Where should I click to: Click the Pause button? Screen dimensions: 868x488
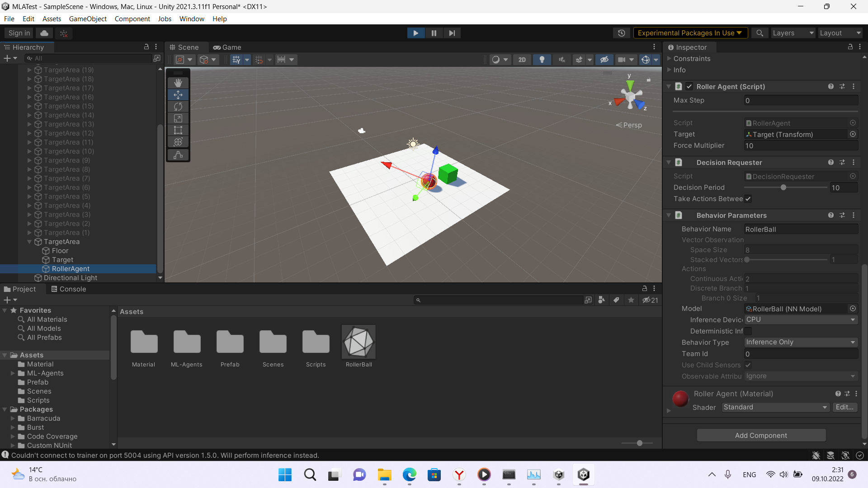pos(434,33)
